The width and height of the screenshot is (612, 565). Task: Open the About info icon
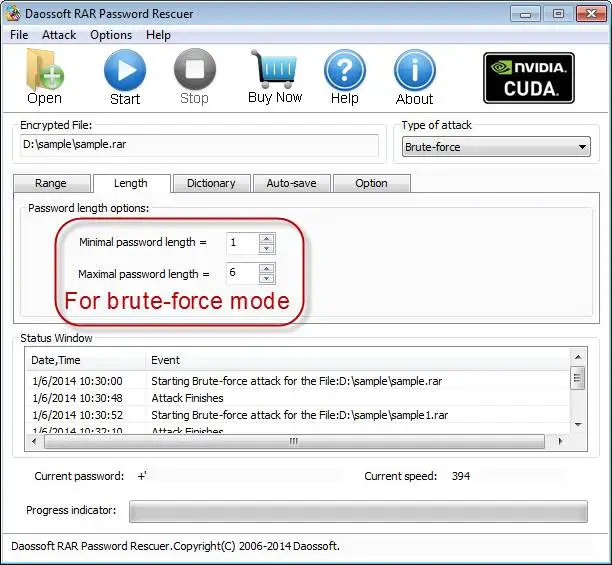415,70
